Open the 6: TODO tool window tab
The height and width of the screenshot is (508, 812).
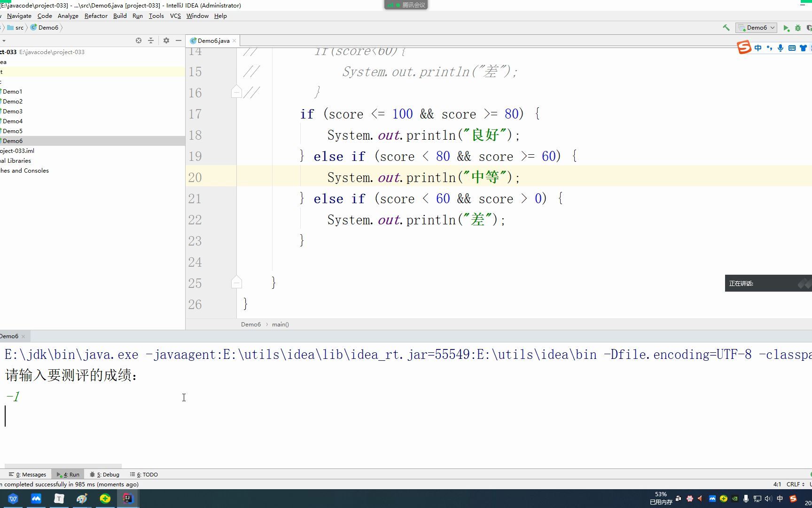click(144, 475)
